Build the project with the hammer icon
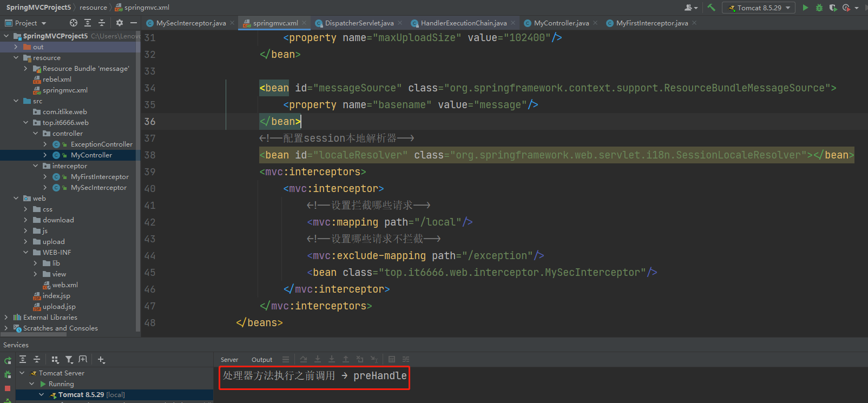The width and height of the screenshot is (868, 403). coord(711,8)
